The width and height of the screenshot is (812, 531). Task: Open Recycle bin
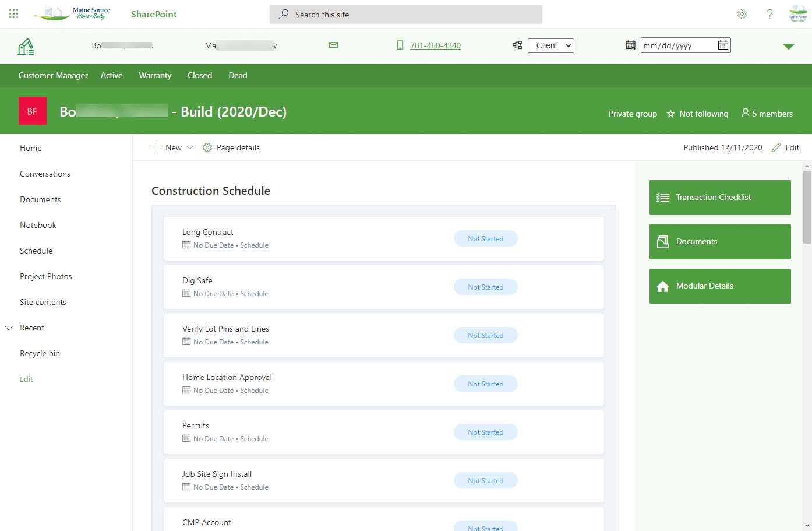[40, 353]
